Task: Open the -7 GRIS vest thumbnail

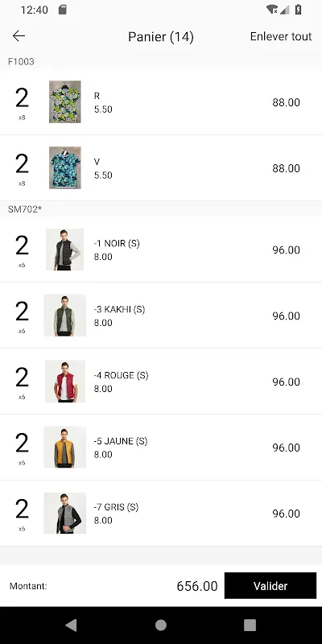Action: point(65,513)
